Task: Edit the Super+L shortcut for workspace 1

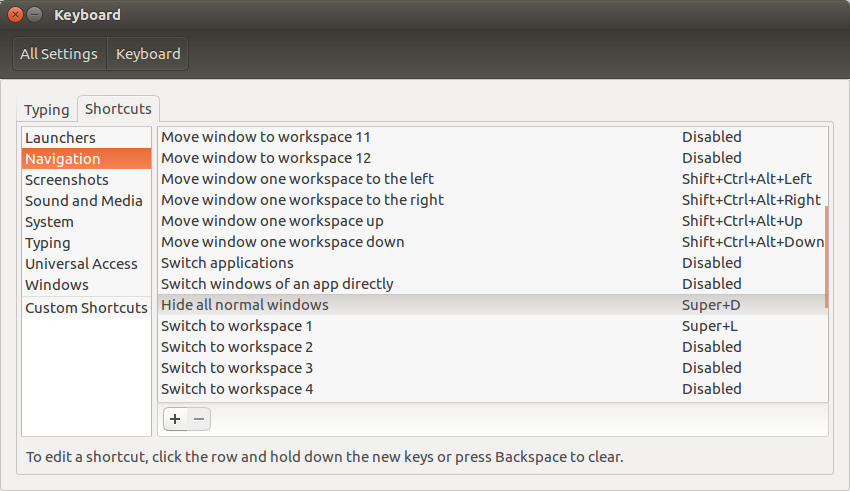Action: tap(711, 326)
